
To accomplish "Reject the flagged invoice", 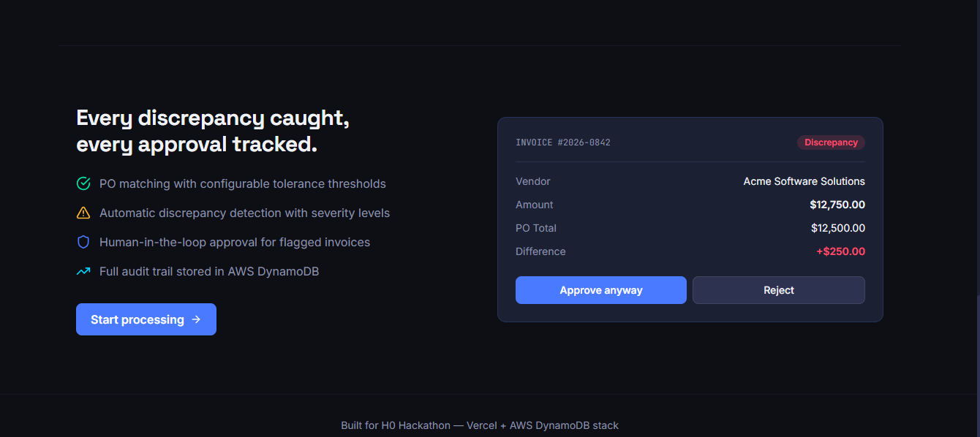I will 779,290.
